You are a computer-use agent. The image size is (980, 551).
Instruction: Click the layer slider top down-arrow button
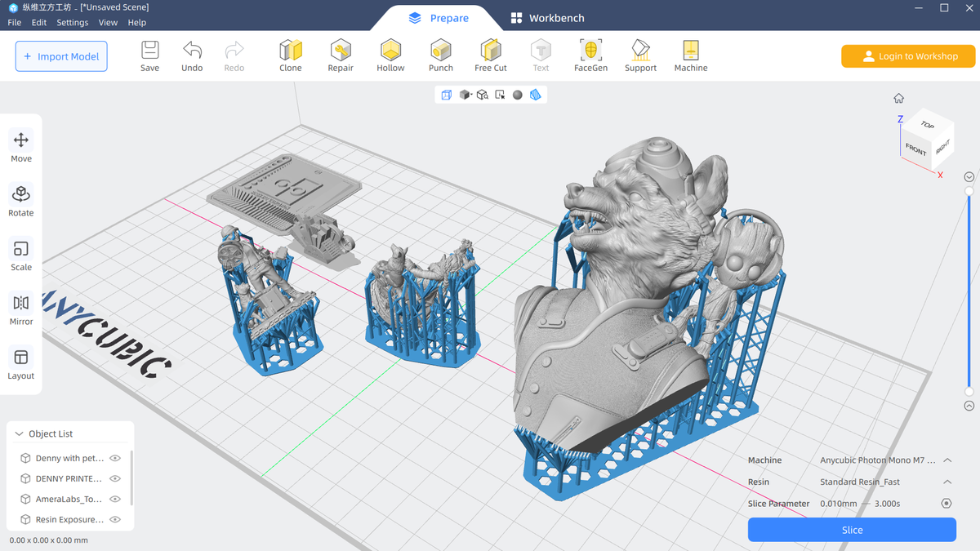[969, 177]
